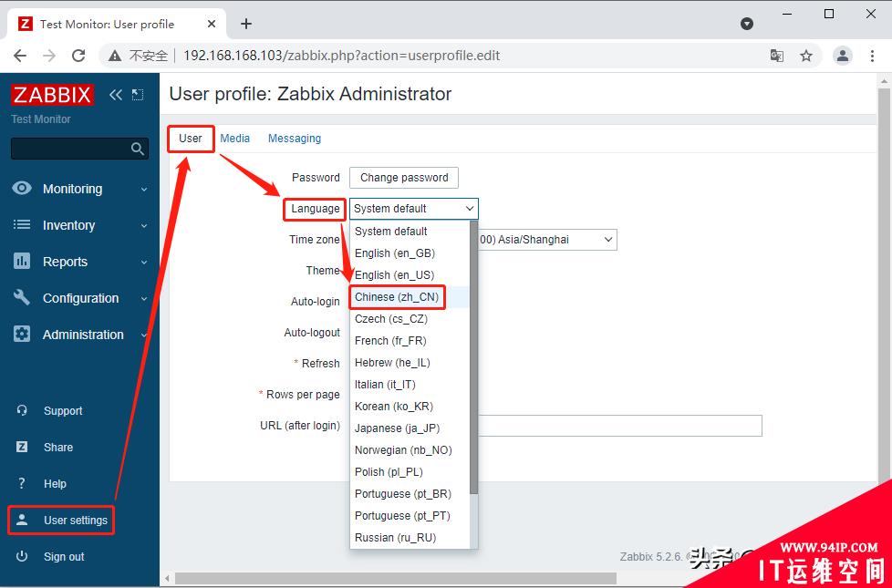This screenshot has width=892, height=588.
Task: Open the Help link
Action: tap(55, 483)
